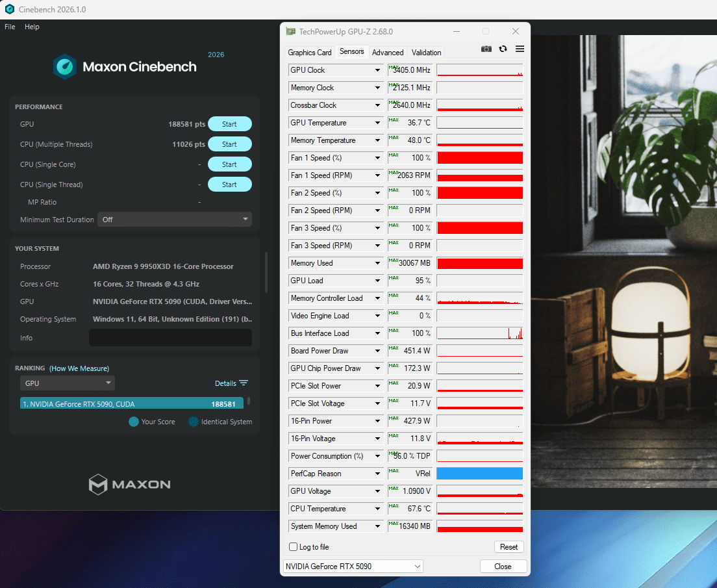
Task: Click the Details filter icon
Action: 244,383
